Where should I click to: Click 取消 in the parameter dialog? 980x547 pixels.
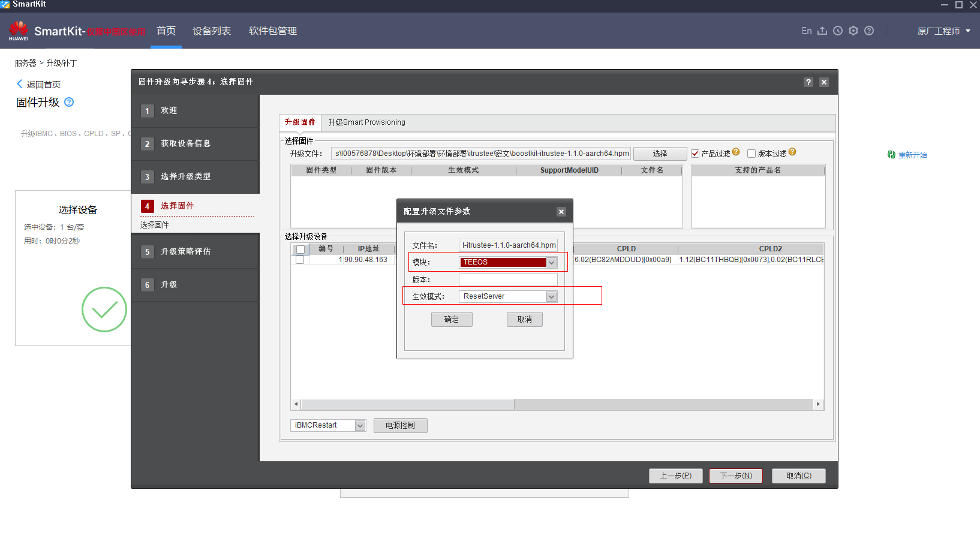point(525,320)
